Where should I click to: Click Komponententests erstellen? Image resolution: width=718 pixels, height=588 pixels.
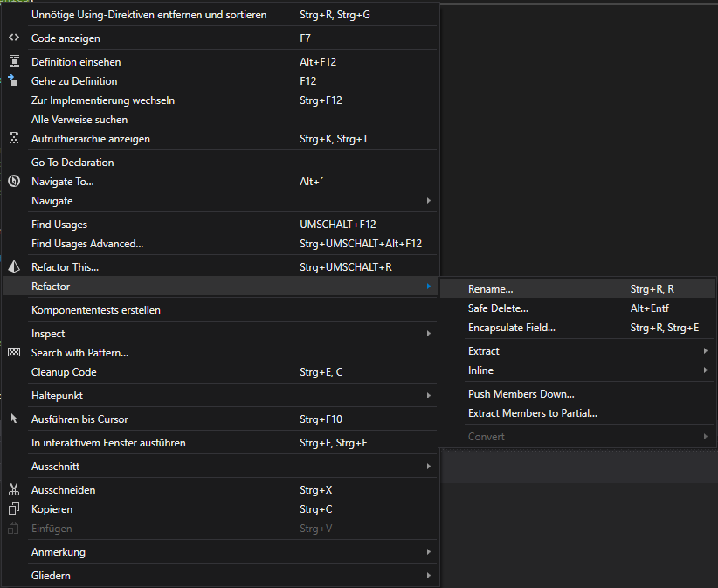tap(96, 310)
